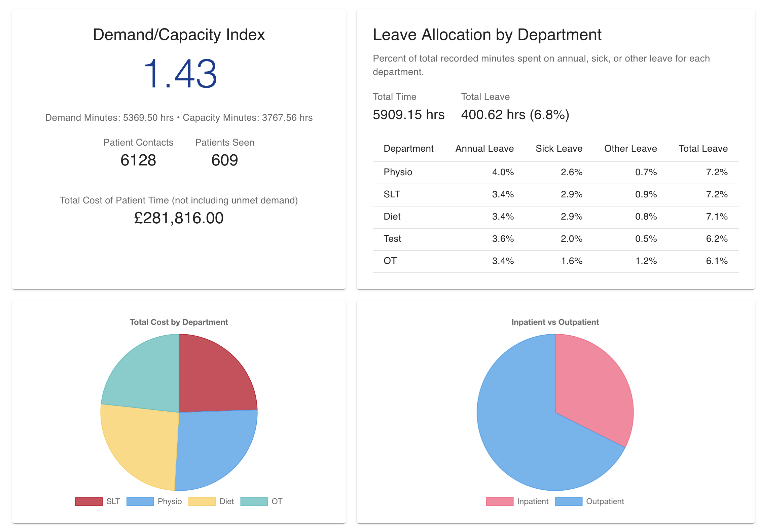Hide Inpatient via legend swatch
This screenshot has width=759, height=532.
click(500, 501)
